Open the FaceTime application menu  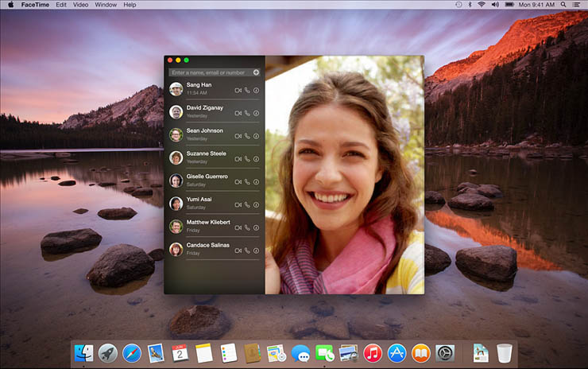pos(33,5)
